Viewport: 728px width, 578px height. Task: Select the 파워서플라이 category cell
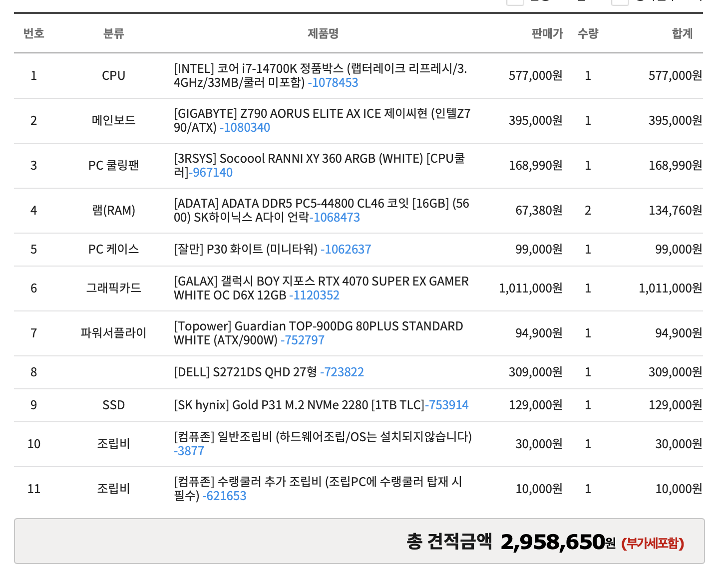[x=113, y=333]
